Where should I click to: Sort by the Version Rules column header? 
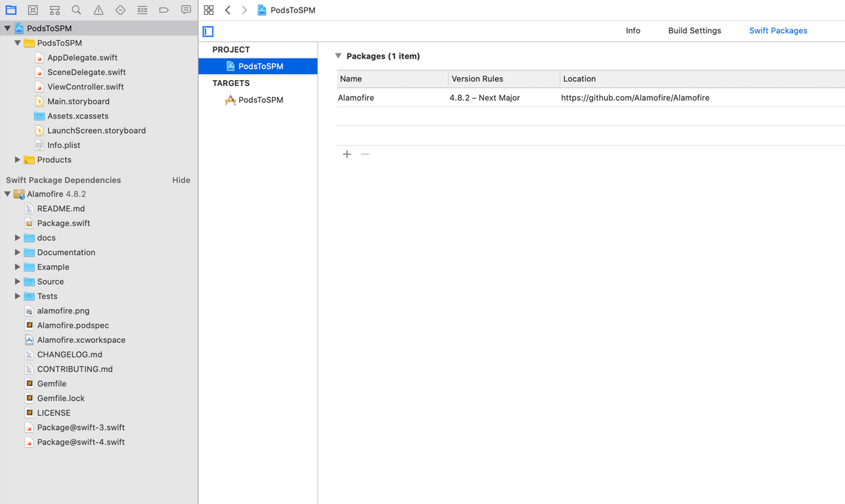(x=505, y=79)
